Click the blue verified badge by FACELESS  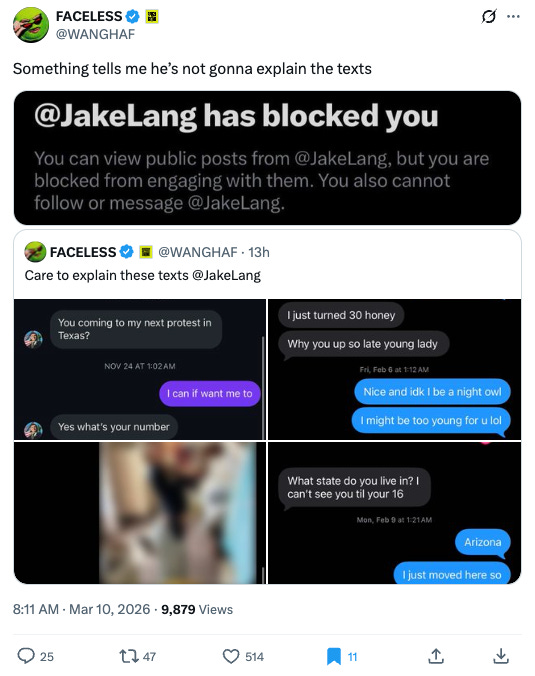132,16
